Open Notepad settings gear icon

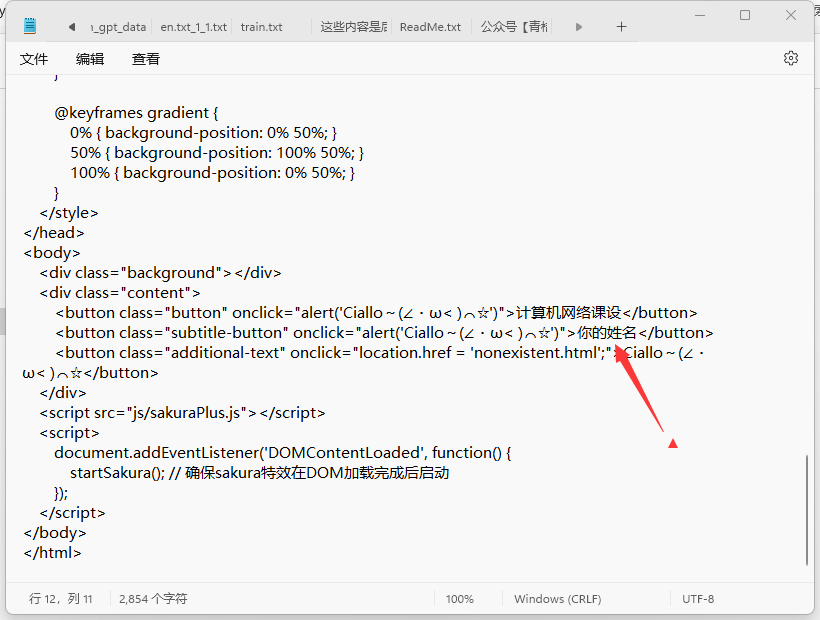coord(791,58)
